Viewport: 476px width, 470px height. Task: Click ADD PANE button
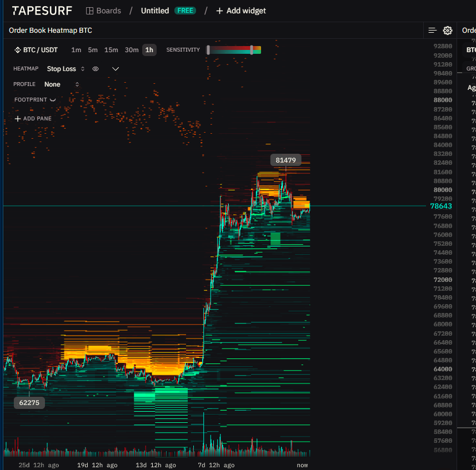33,119
